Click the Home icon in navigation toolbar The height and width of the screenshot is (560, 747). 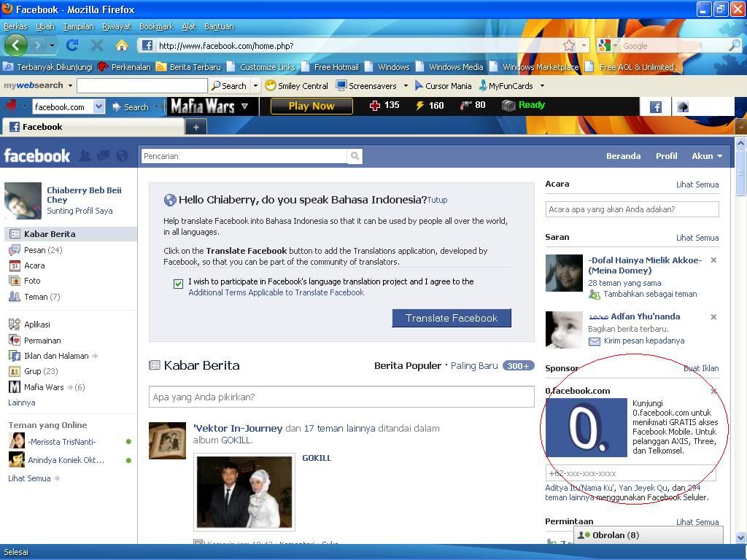pos(121,45)
